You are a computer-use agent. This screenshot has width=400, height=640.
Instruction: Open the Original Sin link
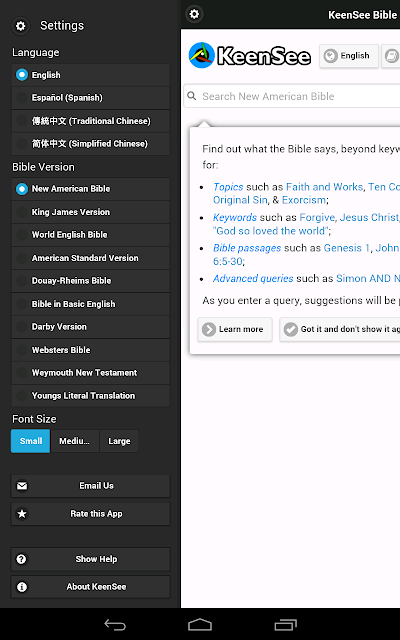click(240, 200)
